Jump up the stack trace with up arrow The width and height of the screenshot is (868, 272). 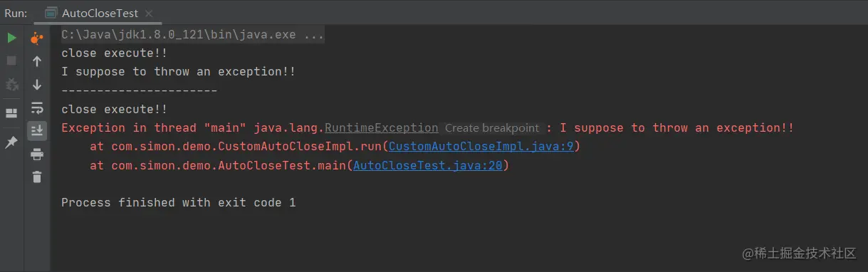tap(37, 62)
